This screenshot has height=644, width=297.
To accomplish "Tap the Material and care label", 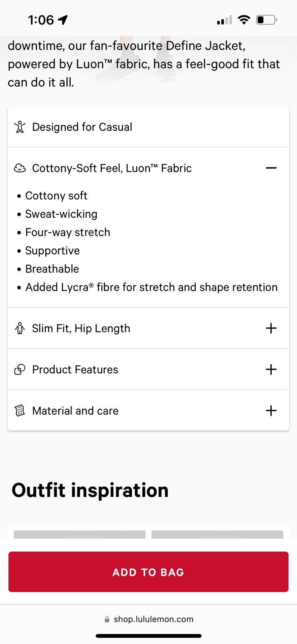I will 75,411.
